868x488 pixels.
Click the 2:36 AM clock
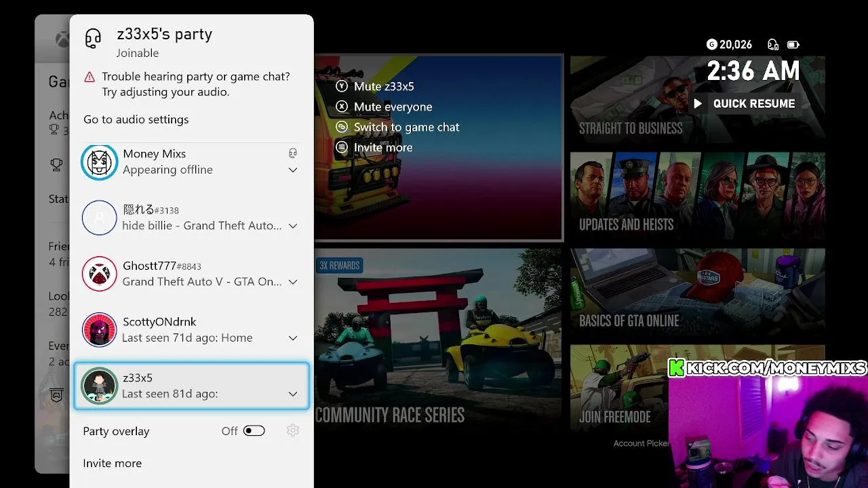[x=753, y=70]
